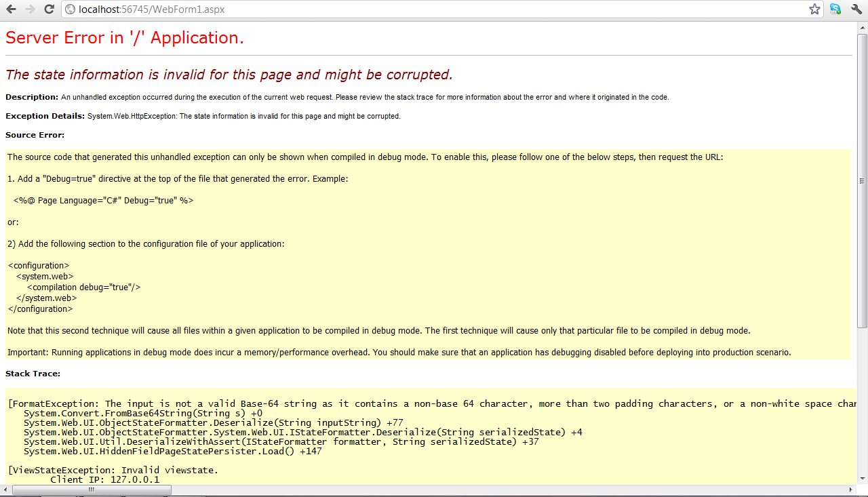This screenshot has width=868, height=497.
Task: Click the globe site icon in address bar
Action: pyautogui.click(x=71, y=9)
